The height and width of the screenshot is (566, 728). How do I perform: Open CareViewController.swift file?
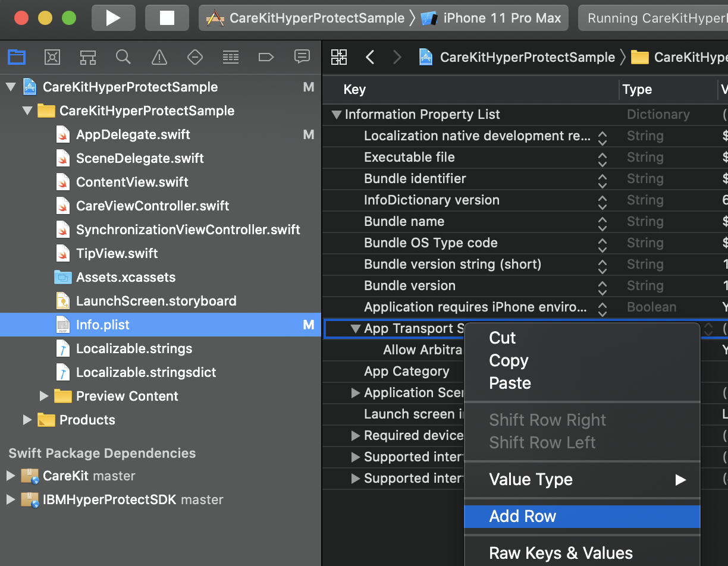153,206
